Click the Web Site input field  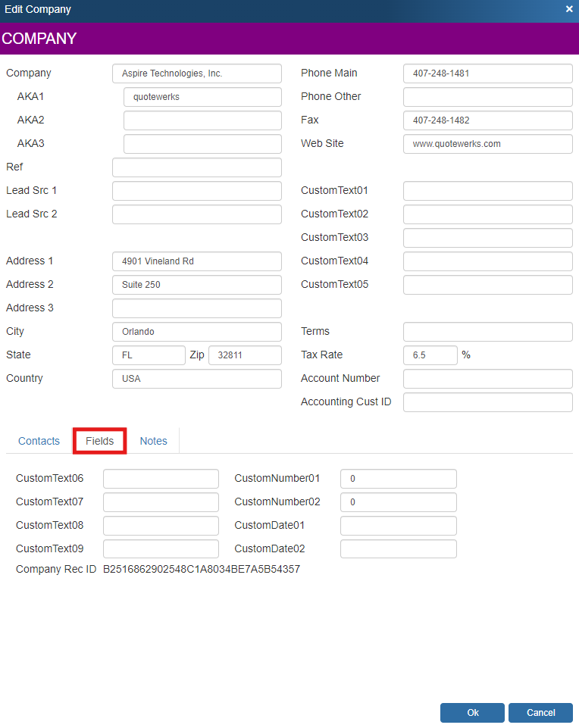[x=487, y=144]
